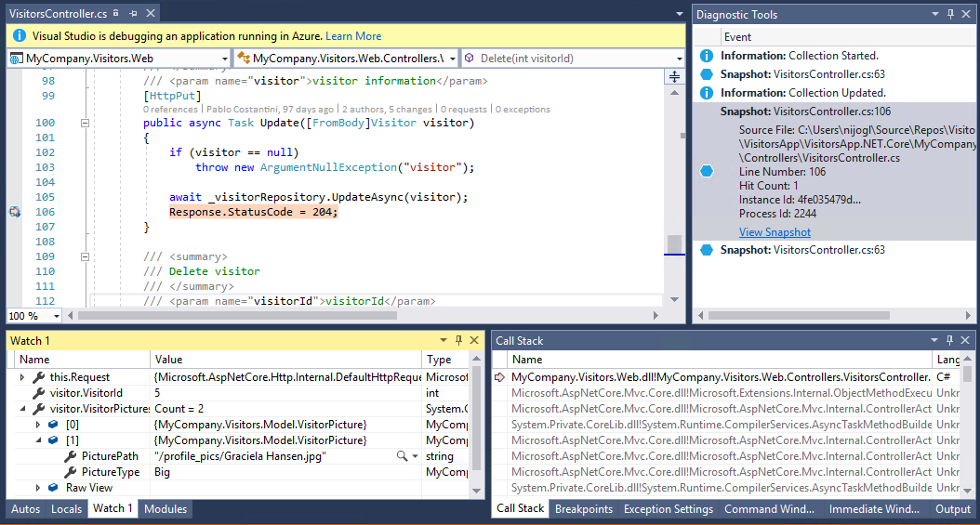Switch to the Output tab
This screenshot has width=980, height=525.
tap(952, 509)
